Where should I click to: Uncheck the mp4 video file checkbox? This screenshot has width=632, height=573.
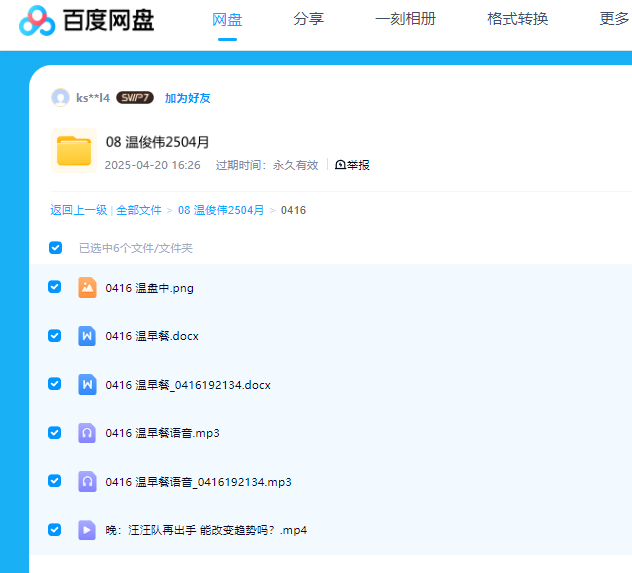[55, 529]
